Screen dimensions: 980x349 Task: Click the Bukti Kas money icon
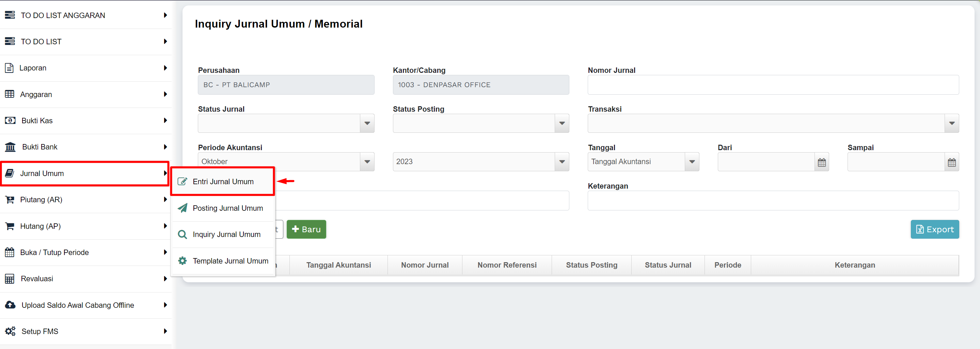pos(10,121)
